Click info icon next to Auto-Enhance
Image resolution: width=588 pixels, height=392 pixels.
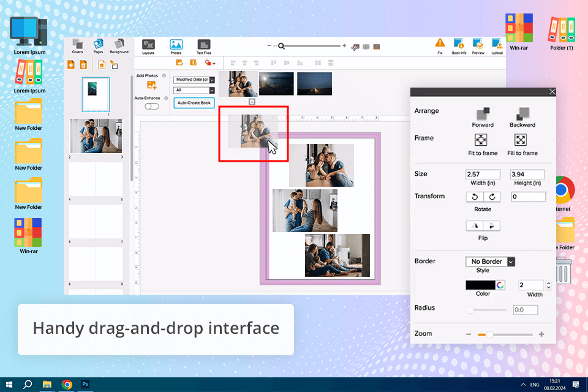(166, 98)
